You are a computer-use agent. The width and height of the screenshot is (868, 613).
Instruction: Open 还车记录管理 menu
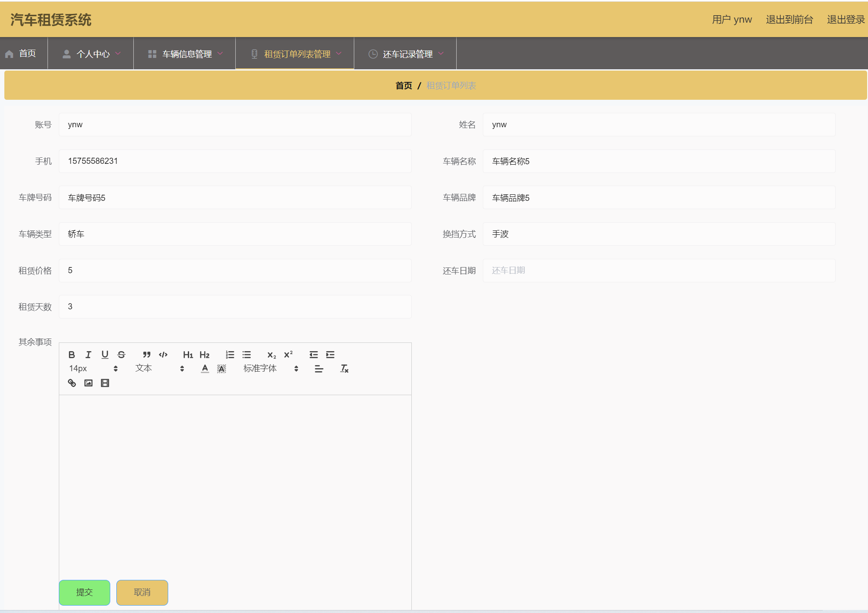coord(407,54)
